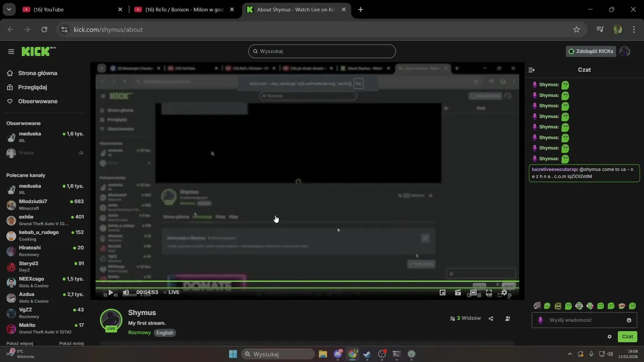
Task: Switch to the (16) YouTube tab
Action: [x=72, y=10]
